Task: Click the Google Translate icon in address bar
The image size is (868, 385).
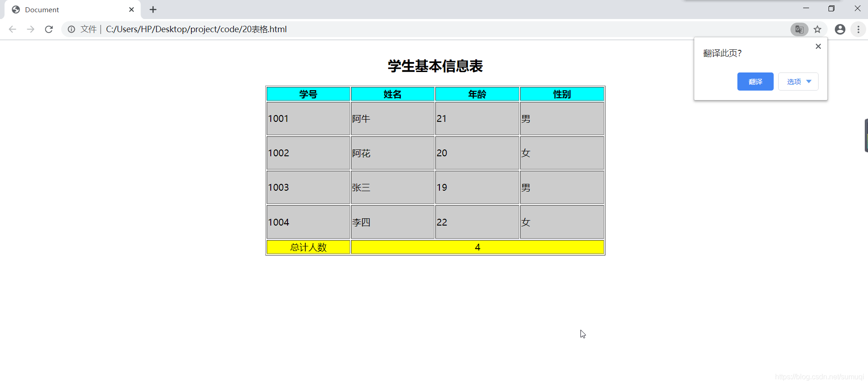Action: point(799,29)
